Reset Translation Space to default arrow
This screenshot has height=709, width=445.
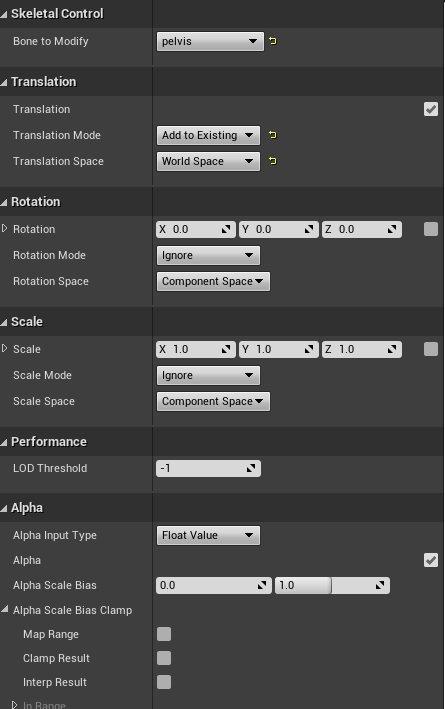coord(273,161)
